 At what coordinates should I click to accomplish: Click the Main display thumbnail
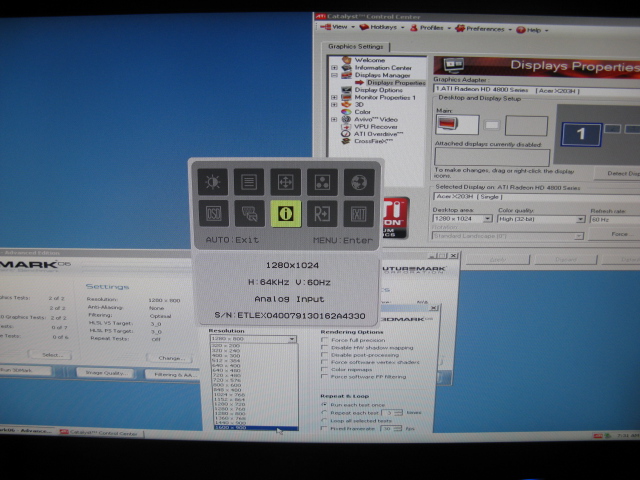tap(457, 125)
